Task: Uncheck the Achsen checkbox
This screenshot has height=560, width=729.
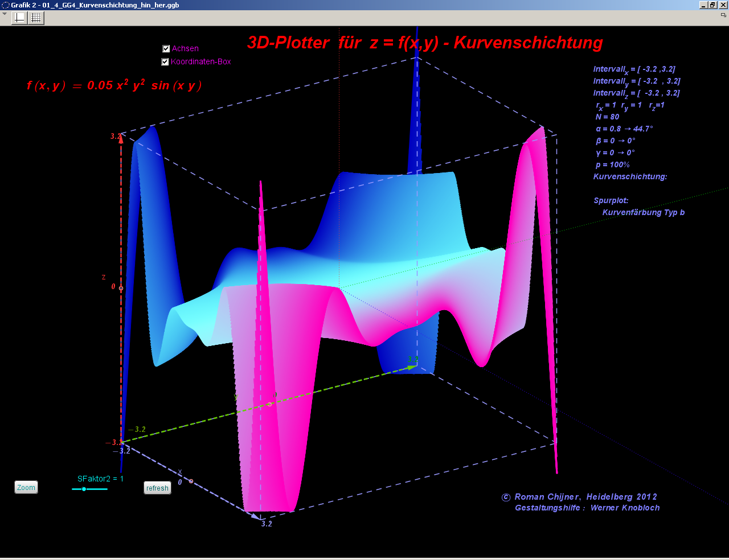Action: [x=166, y=49]
